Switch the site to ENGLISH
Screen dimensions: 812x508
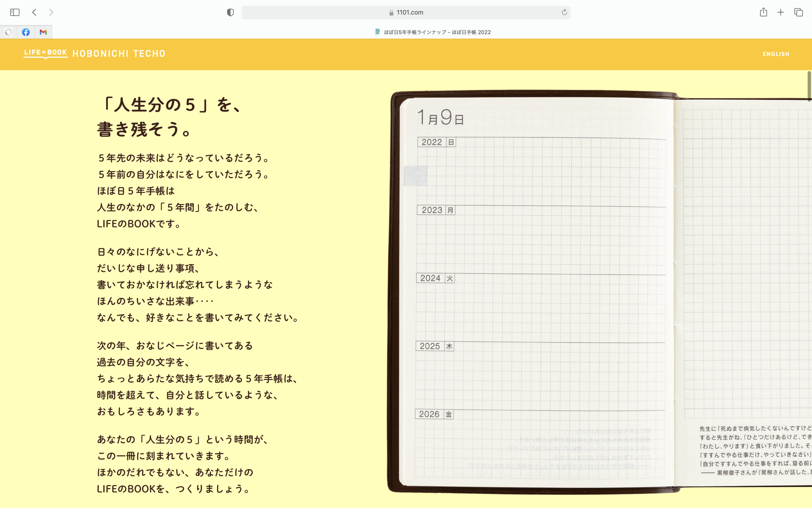[x=776, y=54]
